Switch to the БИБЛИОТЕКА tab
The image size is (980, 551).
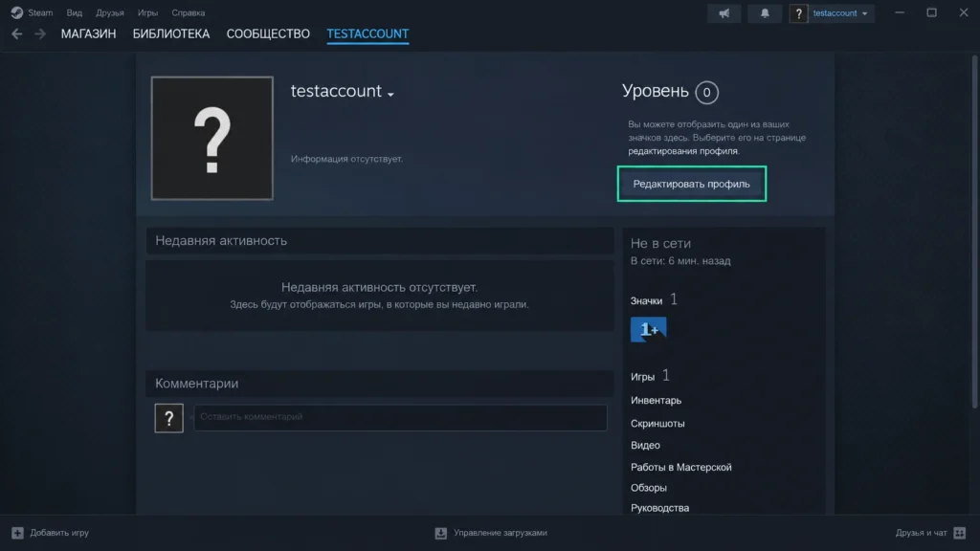[171, 33]
